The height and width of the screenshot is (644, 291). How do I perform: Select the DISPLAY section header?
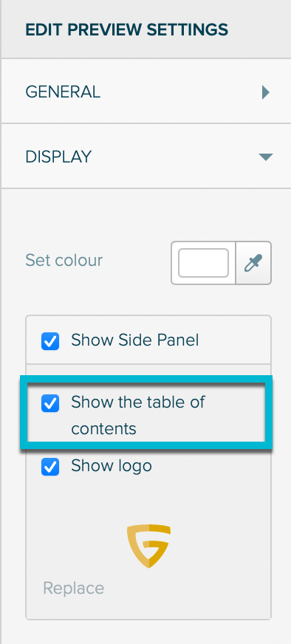click(x=145, y=157)
